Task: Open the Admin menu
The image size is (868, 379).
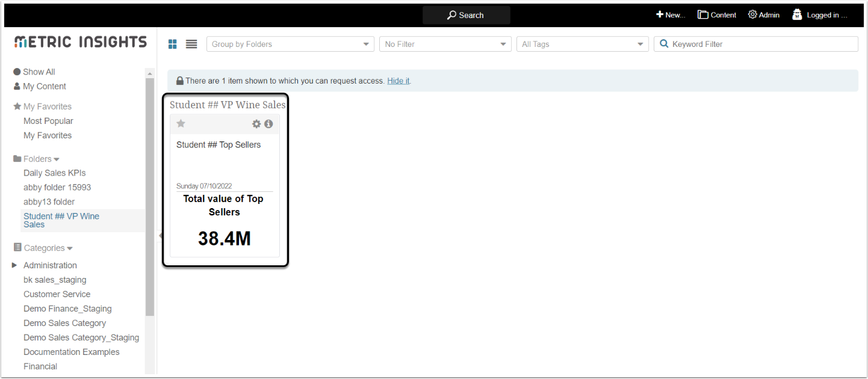Action: 764,15
